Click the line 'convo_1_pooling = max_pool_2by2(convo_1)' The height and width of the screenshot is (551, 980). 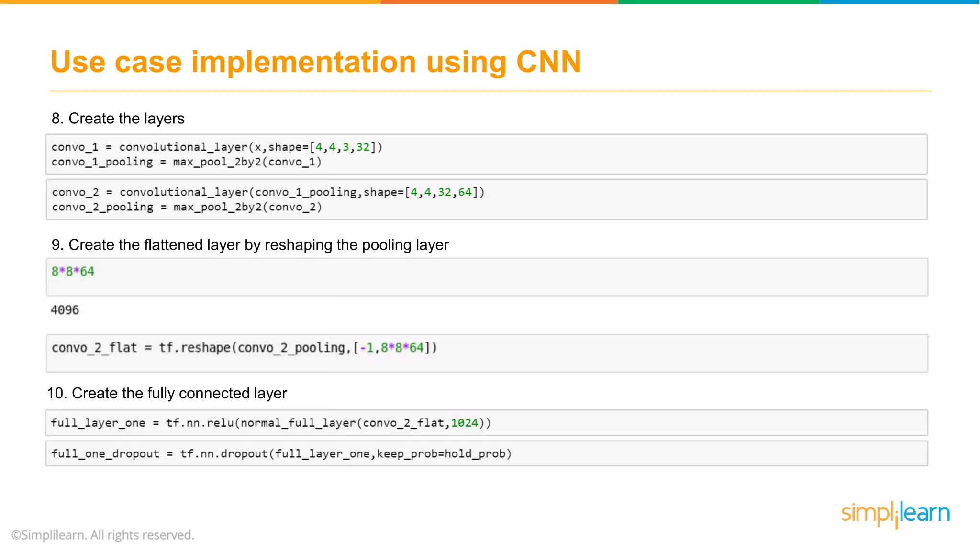[186, 162]
